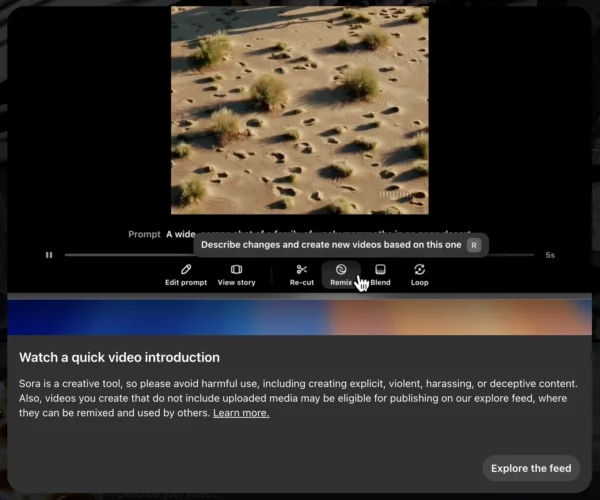Click the View story text label

(236, 283)
